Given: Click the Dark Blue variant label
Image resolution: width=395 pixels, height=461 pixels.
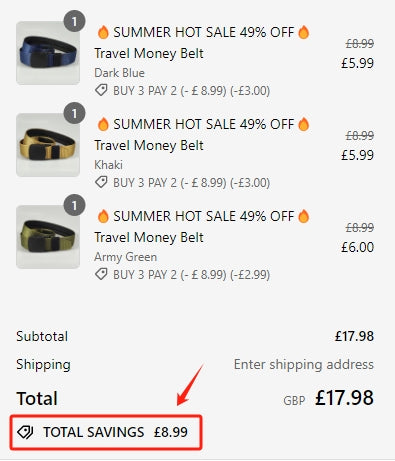Looking at the screenshot, I should [119, 73].
